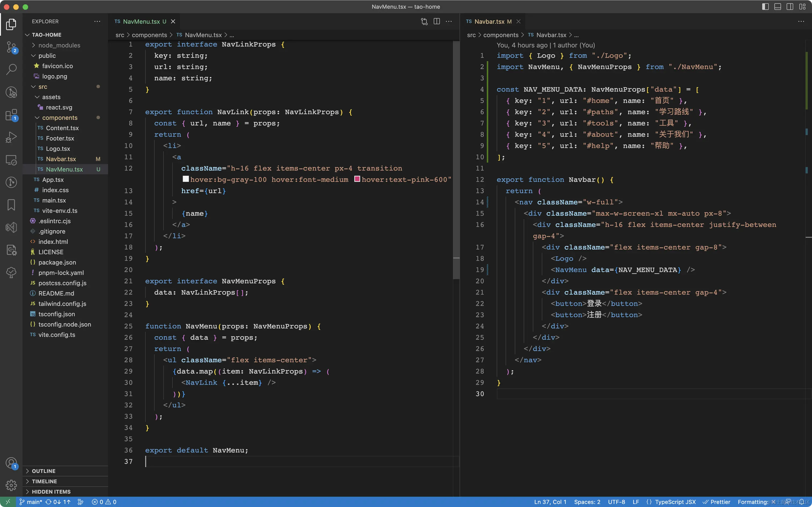Click TypeScript JSX language mode in status bar
812x507 pixels.
675,502
